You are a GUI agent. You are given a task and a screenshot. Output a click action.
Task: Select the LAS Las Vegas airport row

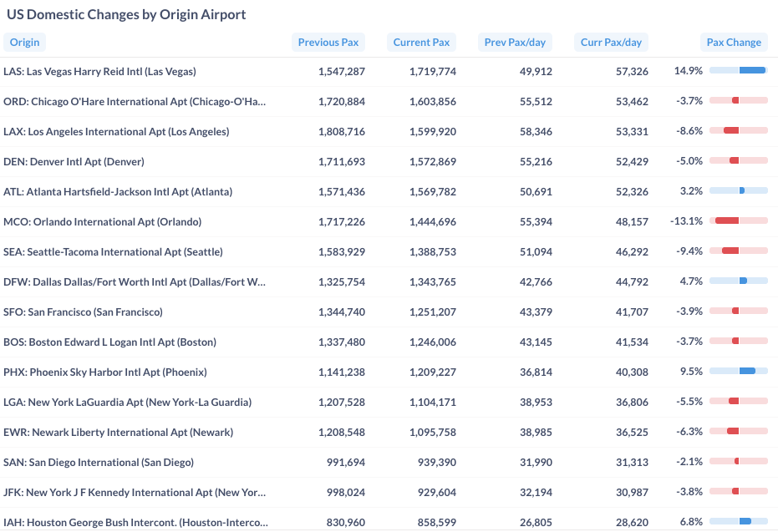(99, 72)
